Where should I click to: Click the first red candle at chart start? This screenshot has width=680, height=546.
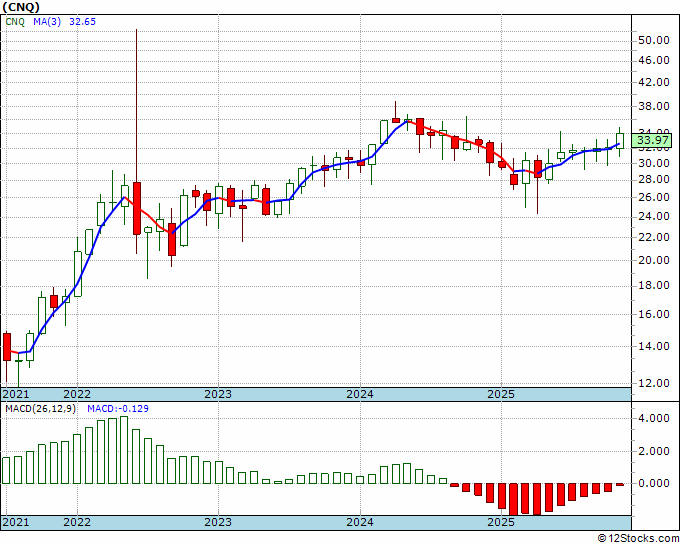point(7,347)
